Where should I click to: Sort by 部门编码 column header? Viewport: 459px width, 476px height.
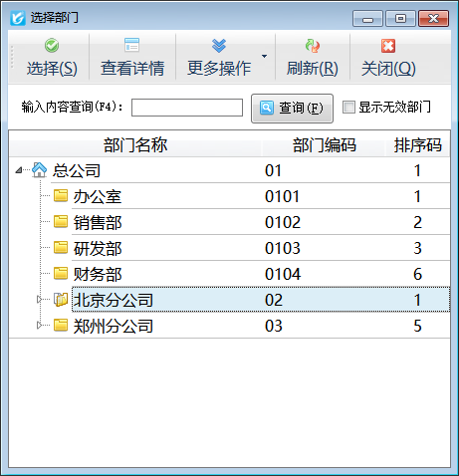point(324,144)
